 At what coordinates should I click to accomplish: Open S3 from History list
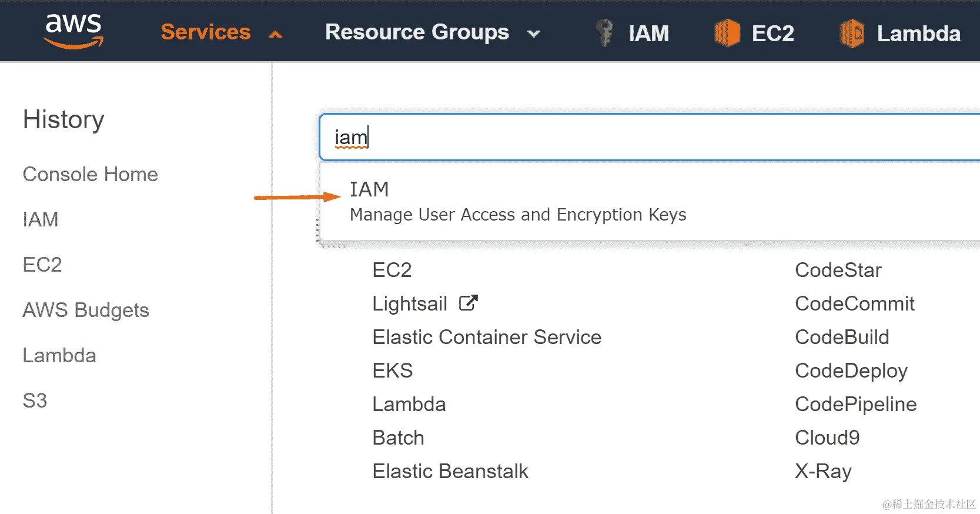click(35, 400)
